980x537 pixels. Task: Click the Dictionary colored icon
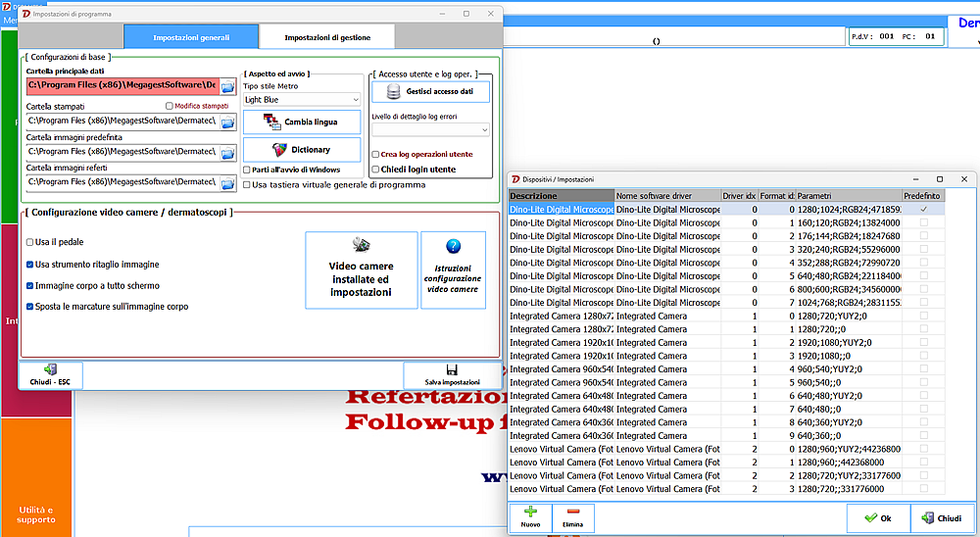[x=279, y=149]
